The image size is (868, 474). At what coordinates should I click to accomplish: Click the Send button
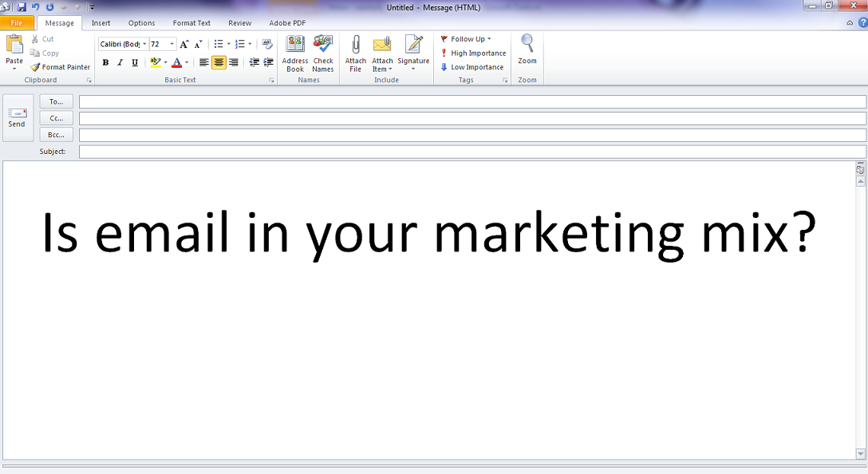(x=18, y=117)
